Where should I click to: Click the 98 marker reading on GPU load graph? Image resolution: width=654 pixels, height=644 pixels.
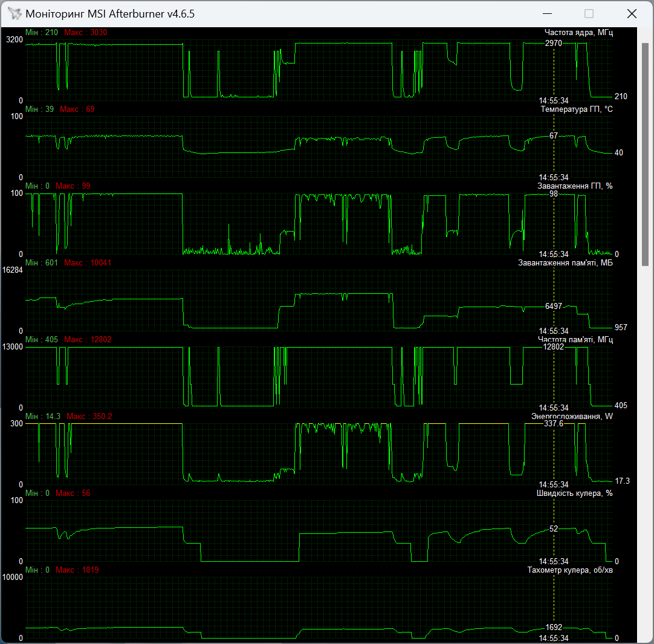[554, 194]
